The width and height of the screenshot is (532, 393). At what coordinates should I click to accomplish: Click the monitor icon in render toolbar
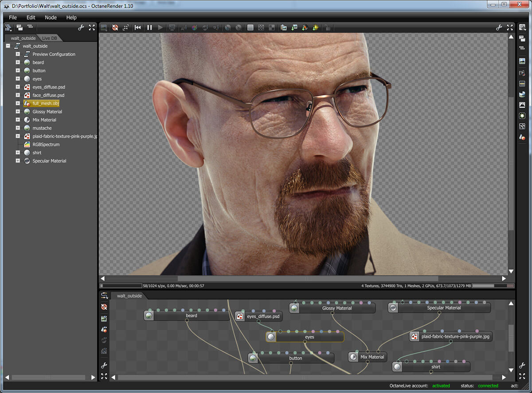point(172,28)
